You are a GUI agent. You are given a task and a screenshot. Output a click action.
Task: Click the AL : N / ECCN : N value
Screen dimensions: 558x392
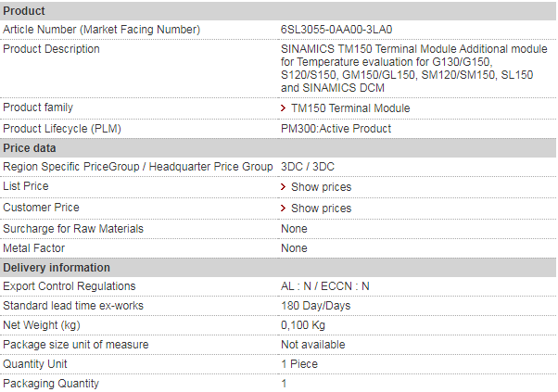click(325, 286)
